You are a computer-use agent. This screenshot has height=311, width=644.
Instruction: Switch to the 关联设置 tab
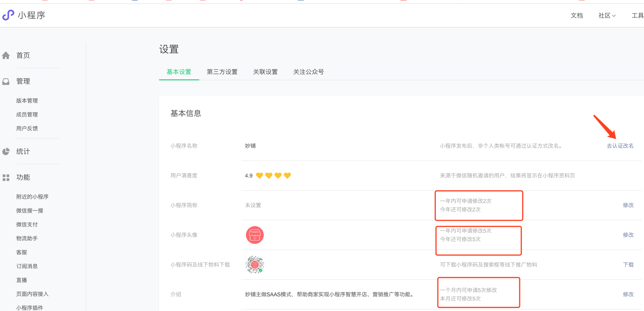[x=265, y=72]
